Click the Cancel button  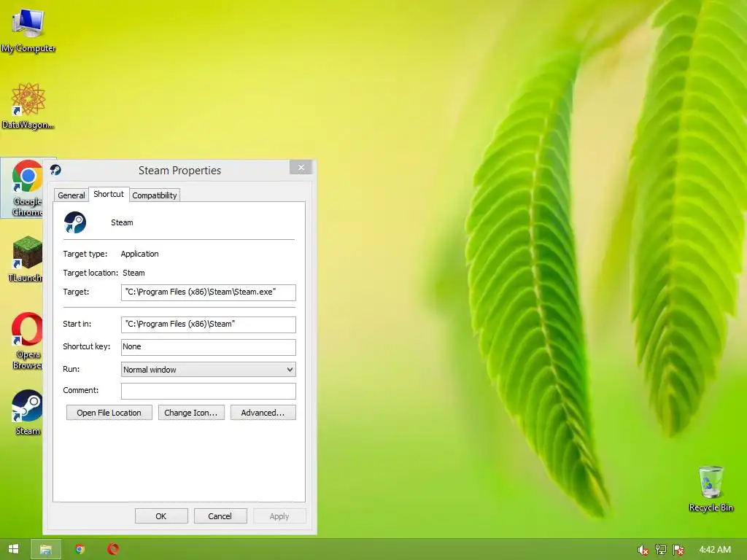[x=220, y=516]
